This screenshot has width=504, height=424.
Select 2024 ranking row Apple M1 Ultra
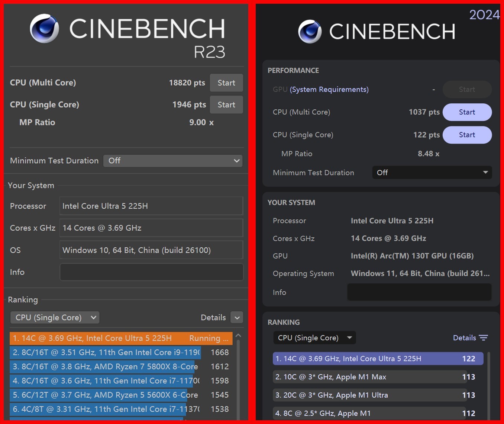378,395
